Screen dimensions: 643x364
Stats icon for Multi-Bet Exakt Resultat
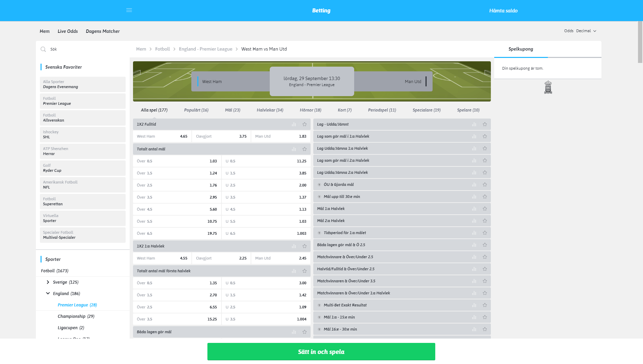tap(474, 305)
